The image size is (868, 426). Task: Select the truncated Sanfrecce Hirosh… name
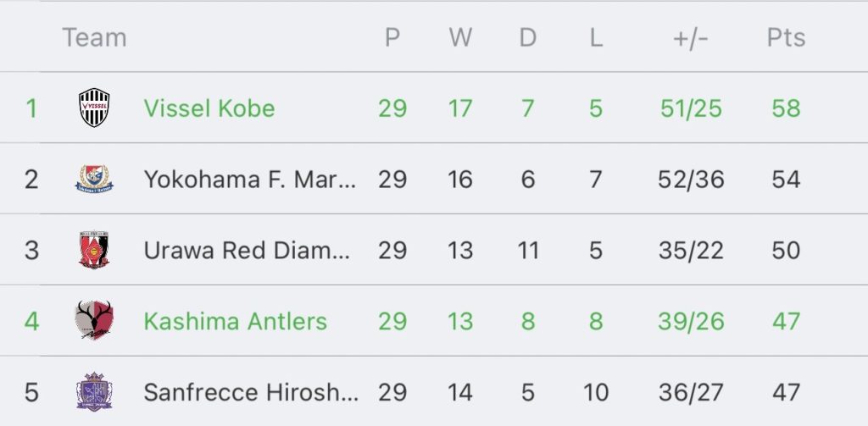[x=251, y=392]
